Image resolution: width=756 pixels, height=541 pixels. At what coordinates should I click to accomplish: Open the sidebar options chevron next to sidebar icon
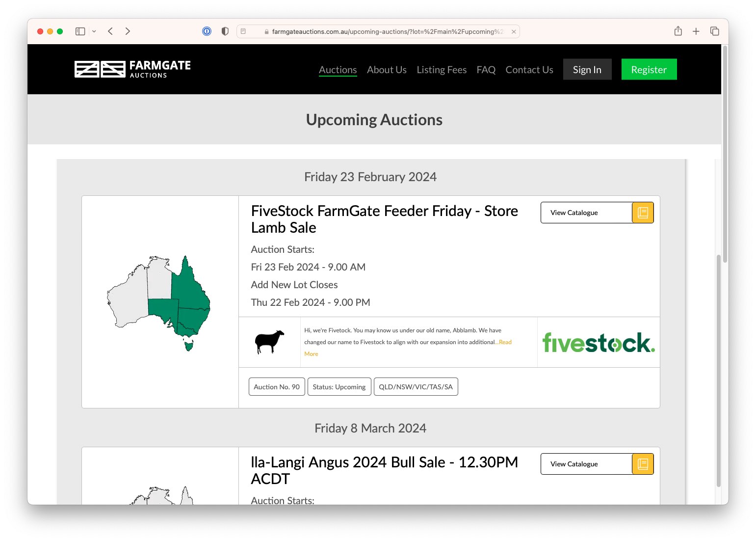(93, 31)
